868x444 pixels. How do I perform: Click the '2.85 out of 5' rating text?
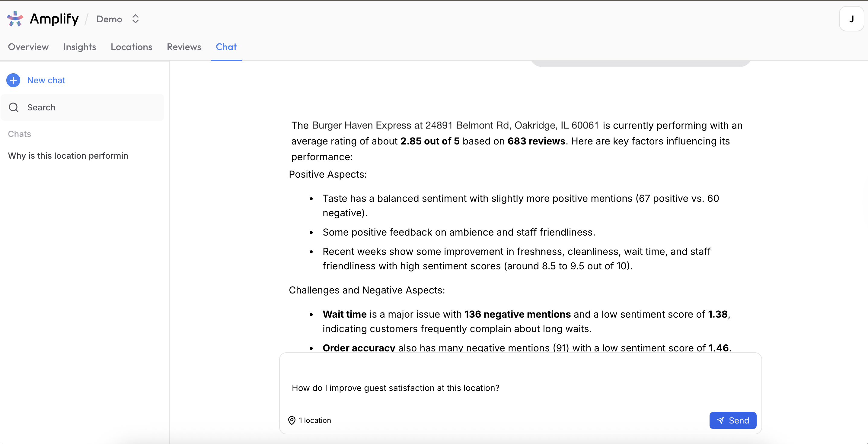click(x=430, y=141)
